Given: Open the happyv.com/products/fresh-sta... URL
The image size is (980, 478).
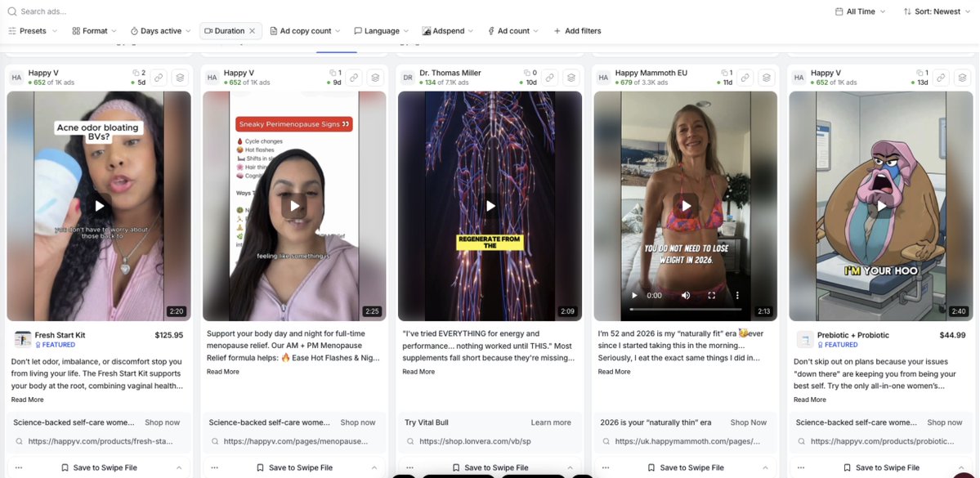Looking at the screenshot, I should 101,441.
